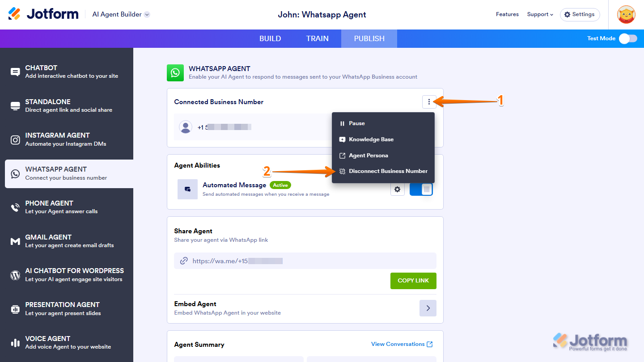The height and width of the screenshot is (362, 644).
Task: Select the PUBLISH tab
Action: (x=369, y=38)
